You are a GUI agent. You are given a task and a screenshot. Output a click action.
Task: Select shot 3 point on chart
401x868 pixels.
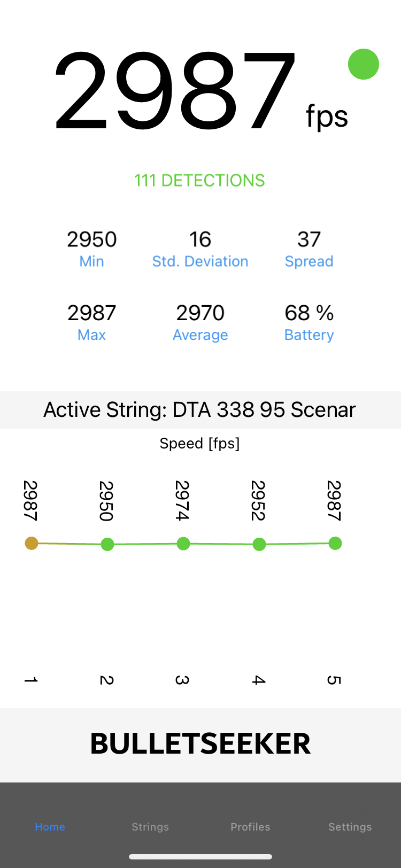coord(183,544)
